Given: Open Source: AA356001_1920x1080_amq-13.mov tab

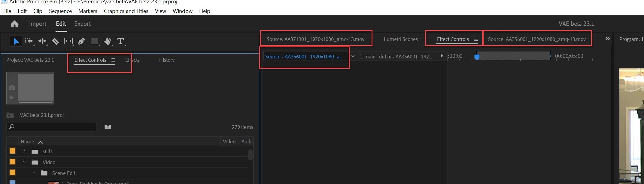Looking at the screenshot, I should click(537, 39).
